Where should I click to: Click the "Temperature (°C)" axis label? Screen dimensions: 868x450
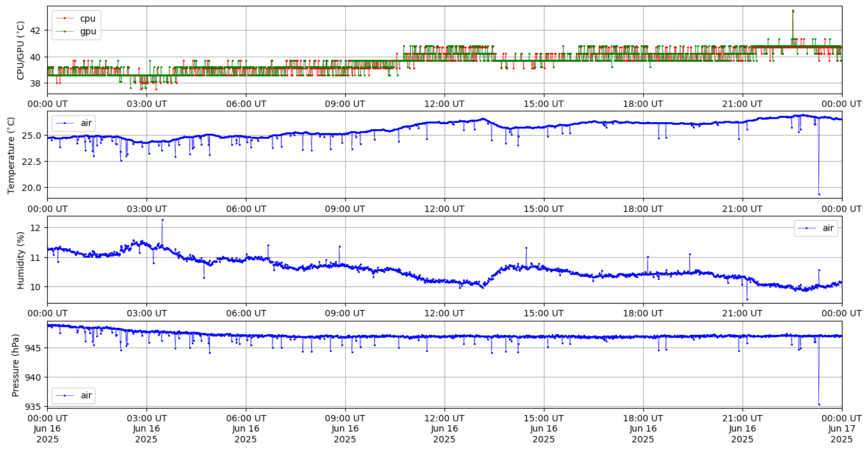coord(11,155)
